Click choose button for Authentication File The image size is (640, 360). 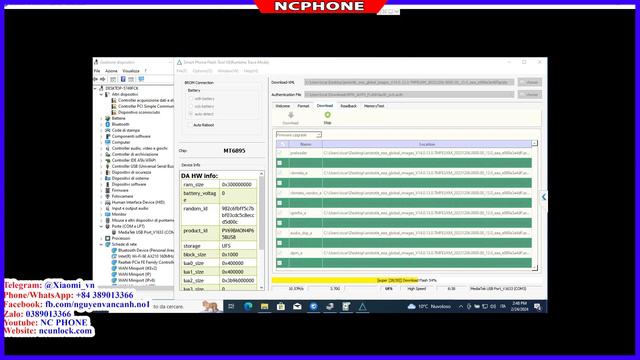click(x=530, y=95)
